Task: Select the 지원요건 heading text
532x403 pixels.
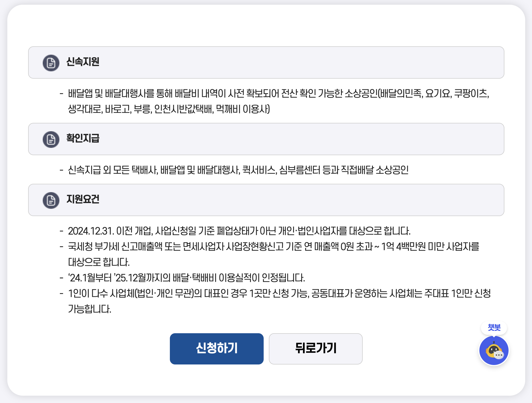Action: pos(83,199)
